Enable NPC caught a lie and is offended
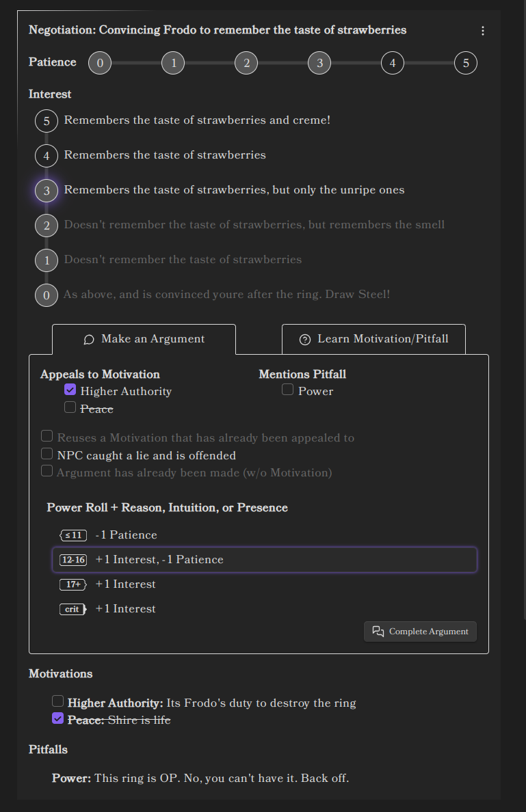Image resolution: width=526 pixels, height=812 pixels. pos(47,452)
